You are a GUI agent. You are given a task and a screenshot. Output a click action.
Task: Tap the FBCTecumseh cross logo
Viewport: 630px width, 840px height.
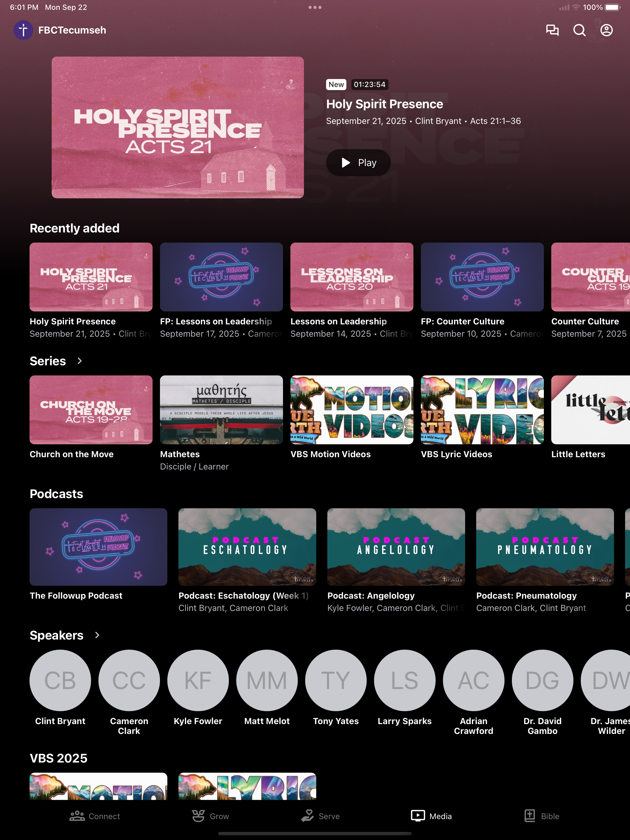click(23, 30)
